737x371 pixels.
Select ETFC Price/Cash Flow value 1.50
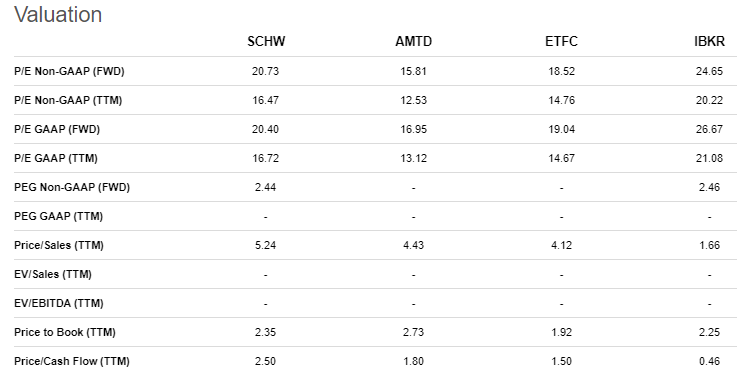[561, 361]
